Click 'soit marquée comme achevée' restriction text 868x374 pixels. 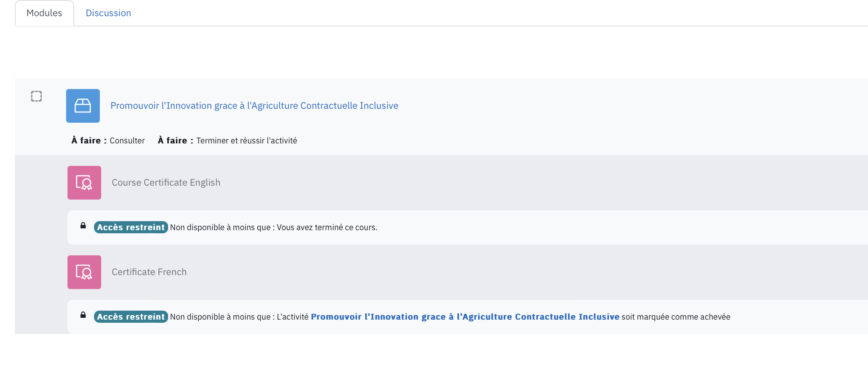(676, 317)
